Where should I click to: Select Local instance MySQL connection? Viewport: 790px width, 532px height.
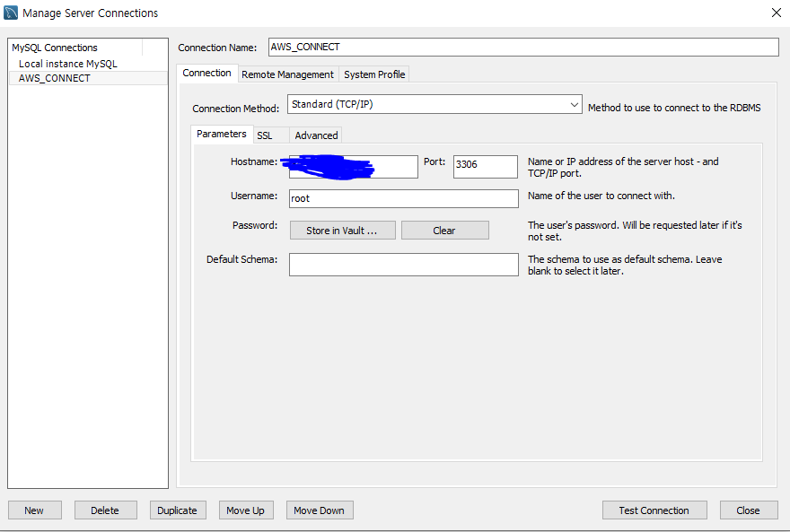[68, 64]
